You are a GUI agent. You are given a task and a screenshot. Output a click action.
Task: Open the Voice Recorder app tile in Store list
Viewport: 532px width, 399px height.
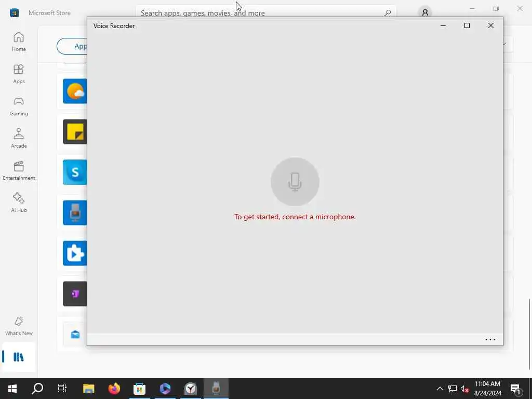[75, 212]
